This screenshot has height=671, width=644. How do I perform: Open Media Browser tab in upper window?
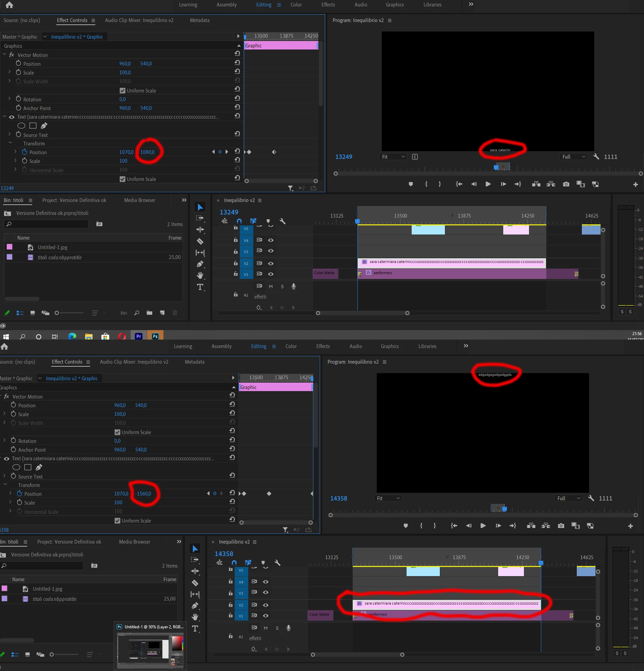tap(139, 200)
